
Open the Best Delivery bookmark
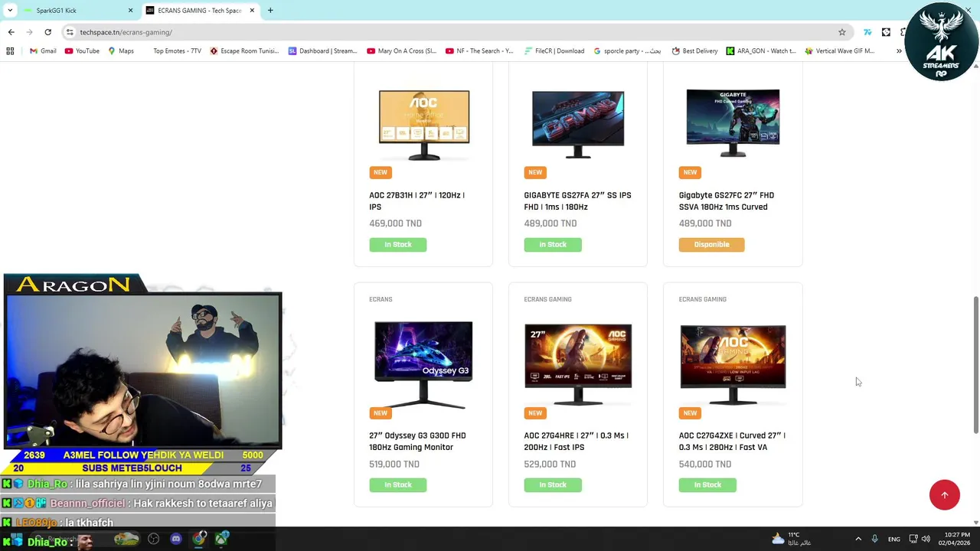[694, 51]
